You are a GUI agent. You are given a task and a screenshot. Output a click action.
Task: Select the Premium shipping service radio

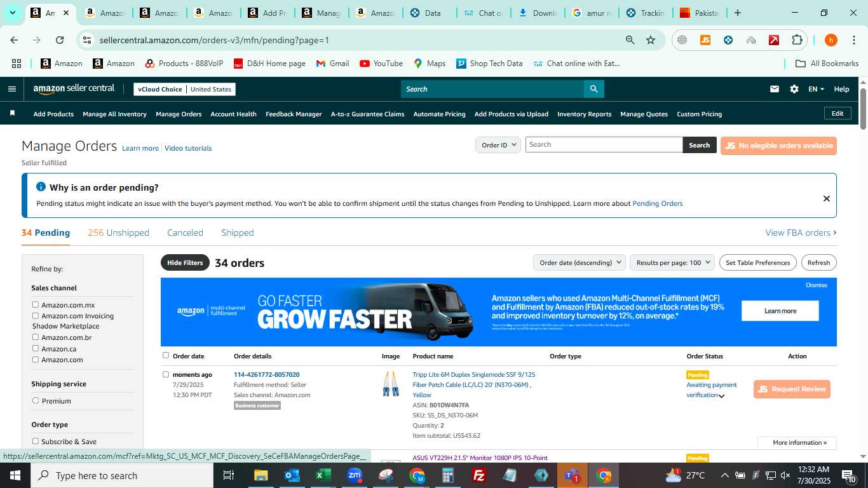(36, 400)
